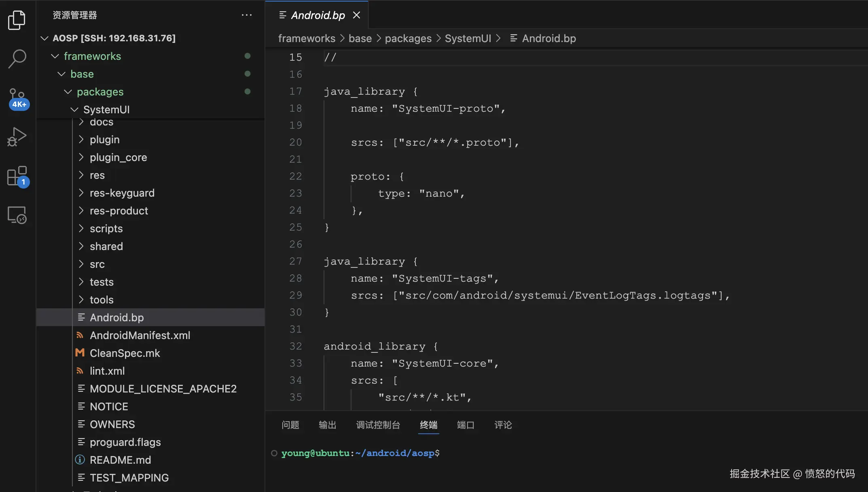Screen dimensions: 868x492
Task: Open the Extensions view icon
Action: (17, 176)
